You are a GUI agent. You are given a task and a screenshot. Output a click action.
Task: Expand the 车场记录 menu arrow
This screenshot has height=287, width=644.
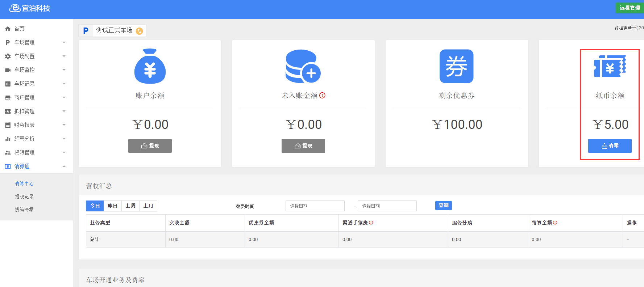[x=64, y=84]
